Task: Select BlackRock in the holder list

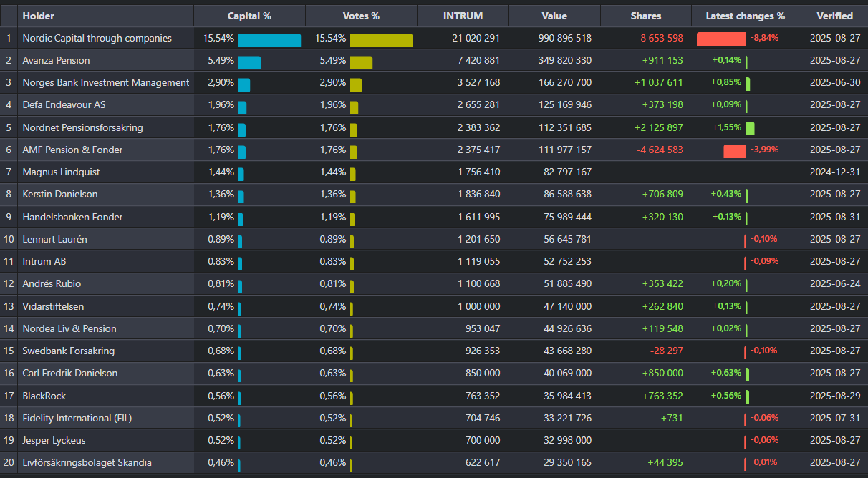Action: click(x=44, y=396)
